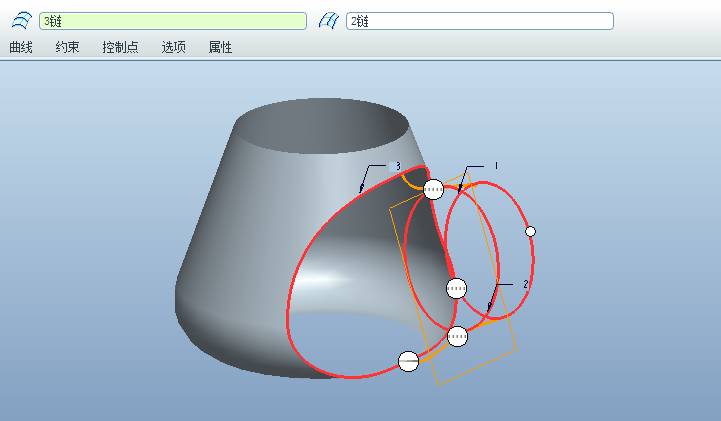Click the first direction curves icon
The image size is (721, 421).
pos(22,21)
